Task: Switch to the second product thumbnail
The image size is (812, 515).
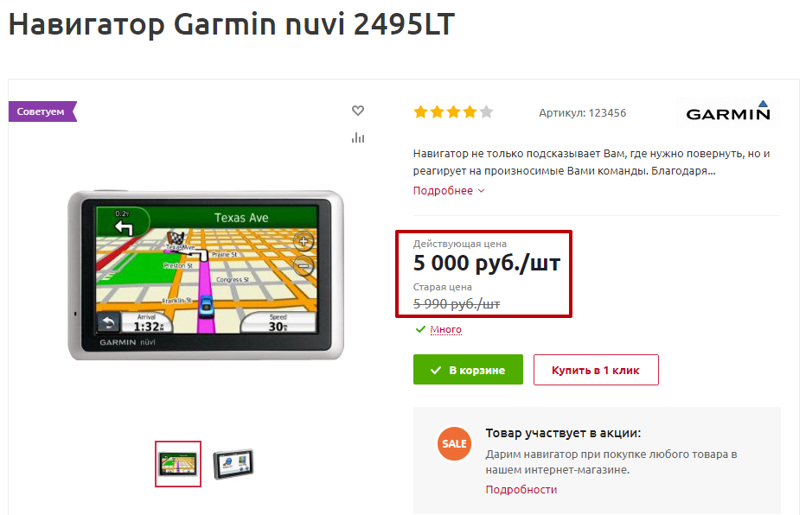Action: click(x=233, y=464)
